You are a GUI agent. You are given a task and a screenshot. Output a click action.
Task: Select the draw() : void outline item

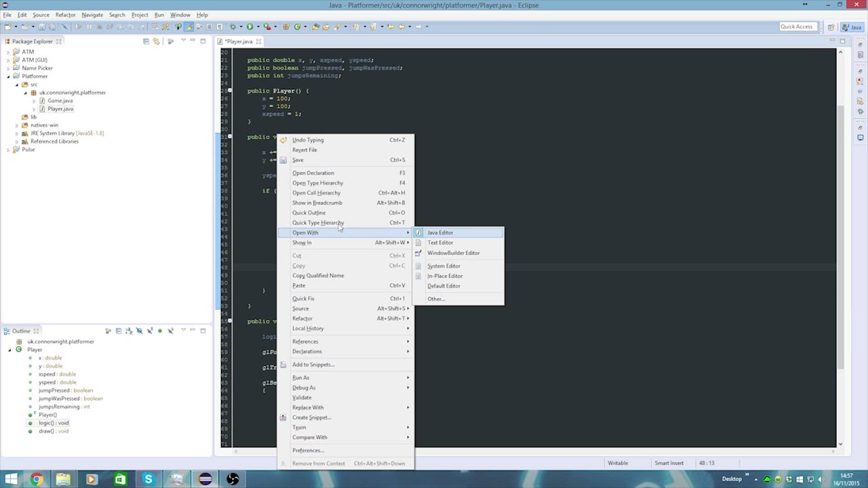click(x=54, y=431)
